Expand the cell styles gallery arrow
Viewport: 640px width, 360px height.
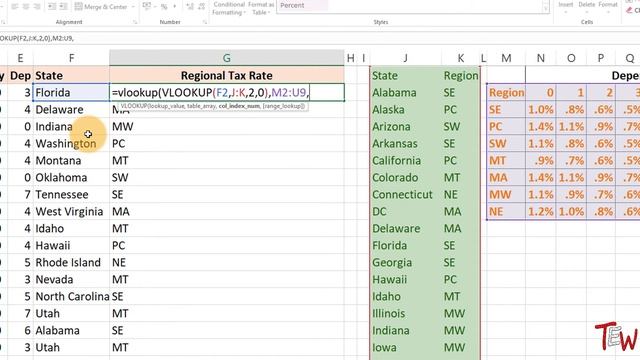(x=546, y=7)
